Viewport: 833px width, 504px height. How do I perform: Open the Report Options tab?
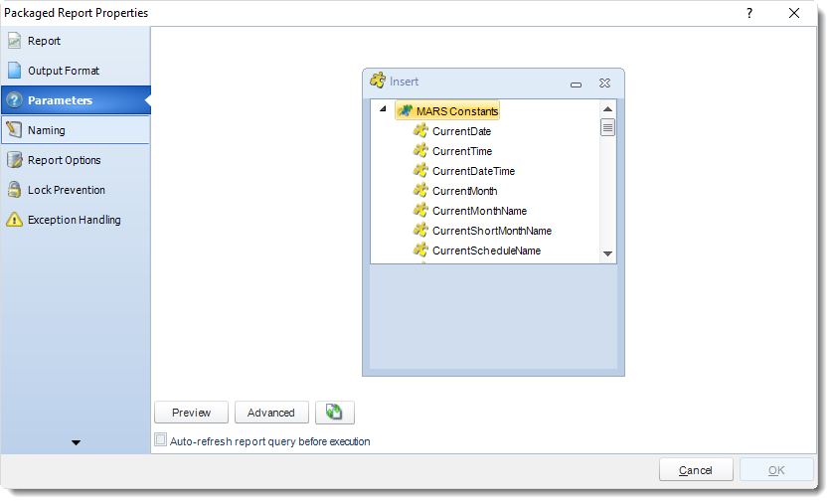(x=76, y=160)
